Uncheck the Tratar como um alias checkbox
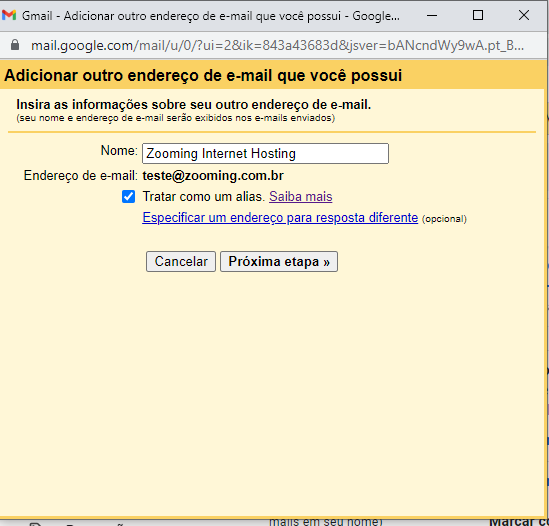Image resolution: width=549 pixels, height=526 pixels. pos(128,196)
